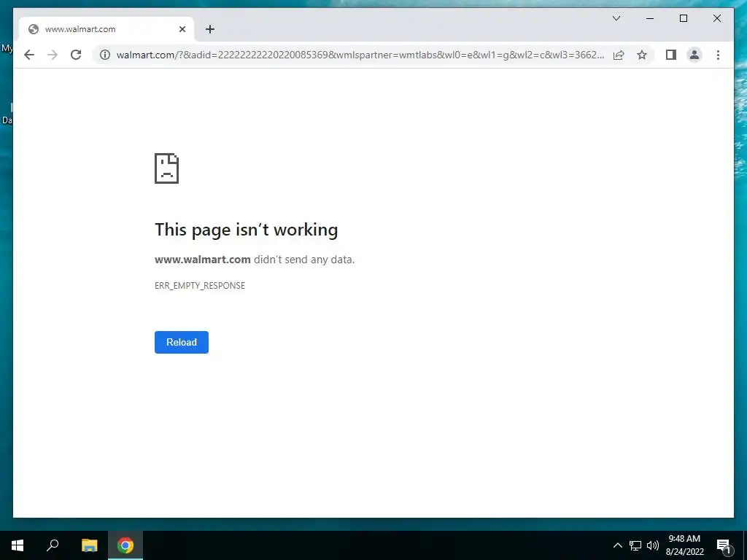Click the blue Reload button

(x=182, y=343)
